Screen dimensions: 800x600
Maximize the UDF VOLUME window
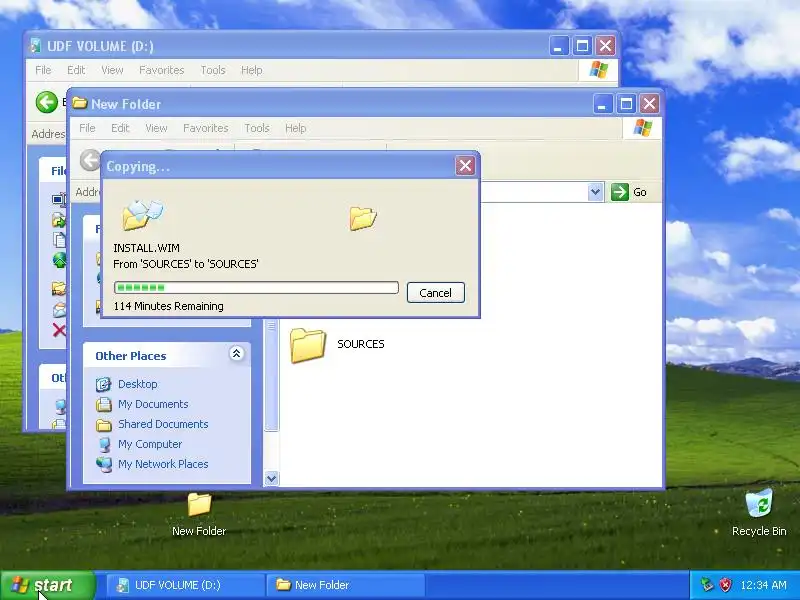tap(582, 46)
